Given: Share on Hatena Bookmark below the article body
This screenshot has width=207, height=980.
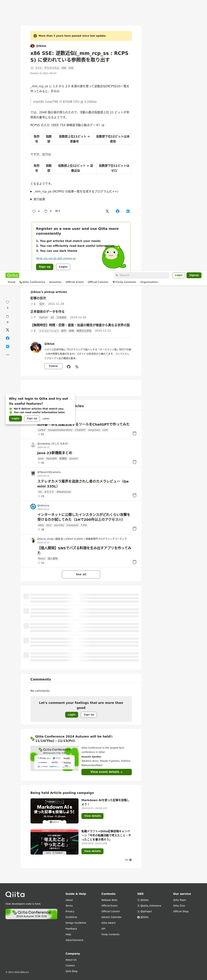Looking at the screenshot, I should [128, 211].
